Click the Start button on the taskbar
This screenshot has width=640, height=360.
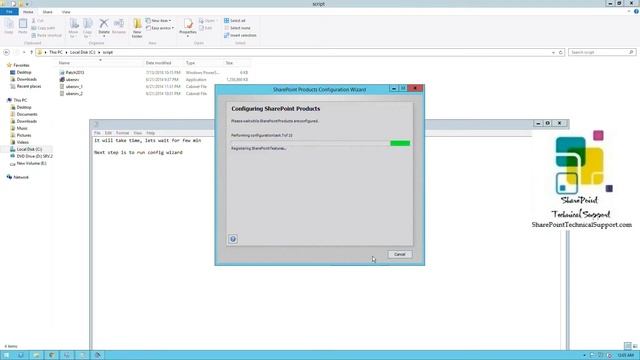(6, 355)
